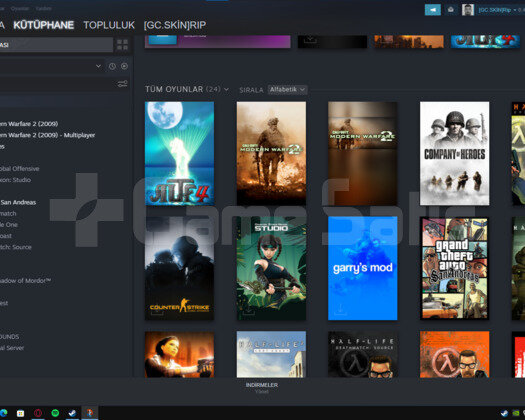Open the Half-Life 2 Lost Coast cover

pyautogui.click(x=271, y=354)
